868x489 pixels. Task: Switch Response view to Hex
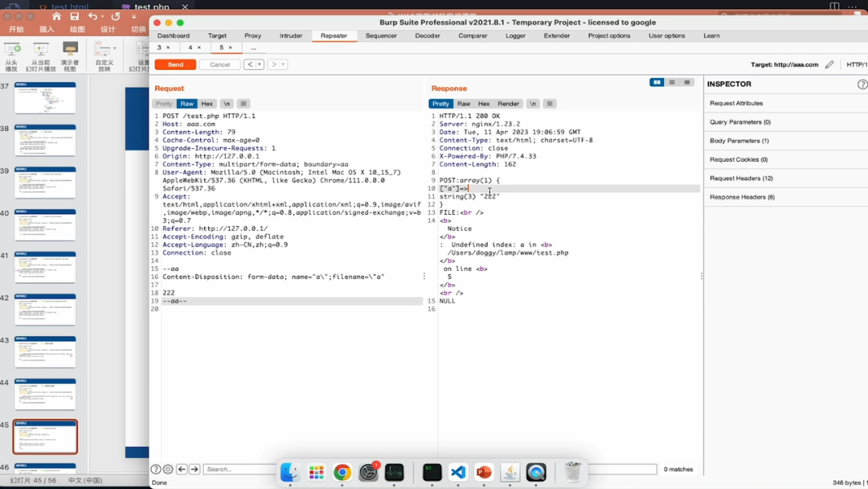484,104
